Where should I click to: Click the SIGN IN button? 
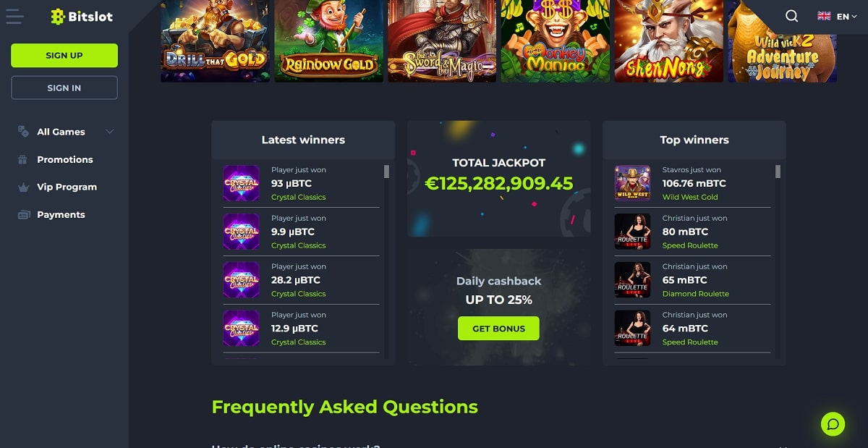[x=64, y=88]
